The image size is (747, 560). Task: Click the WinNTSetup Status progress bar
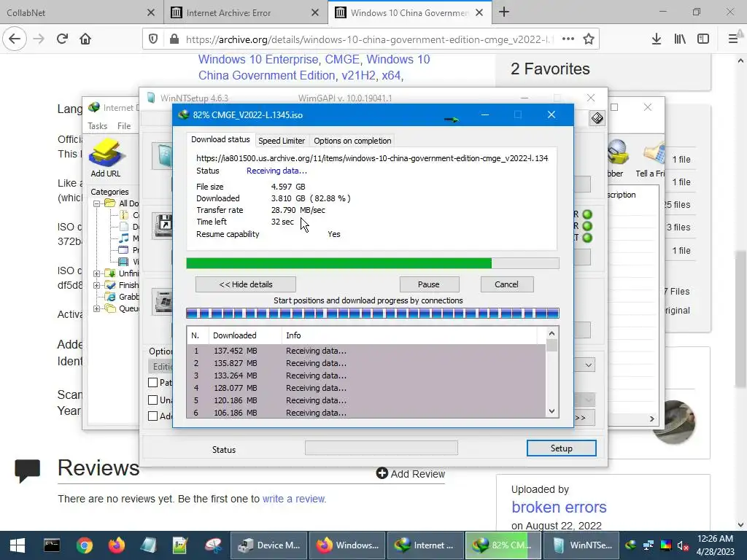coord(381,448)
